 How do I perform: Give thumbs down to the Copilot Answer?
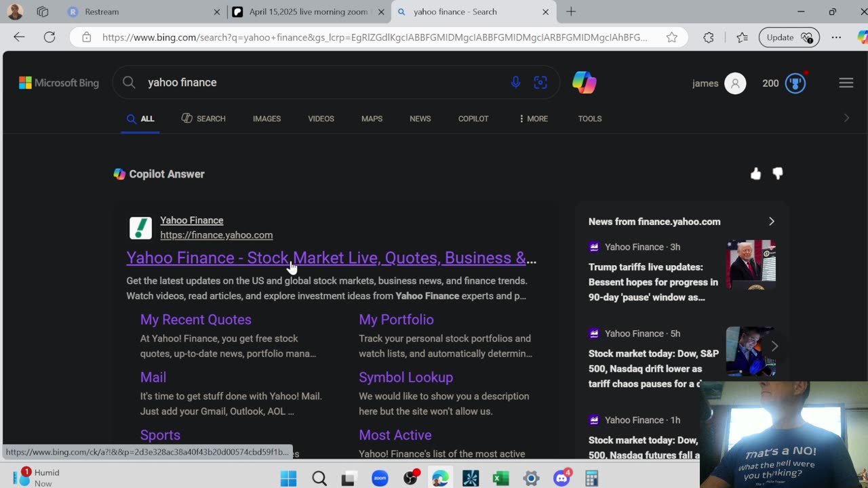pos(778,174)
